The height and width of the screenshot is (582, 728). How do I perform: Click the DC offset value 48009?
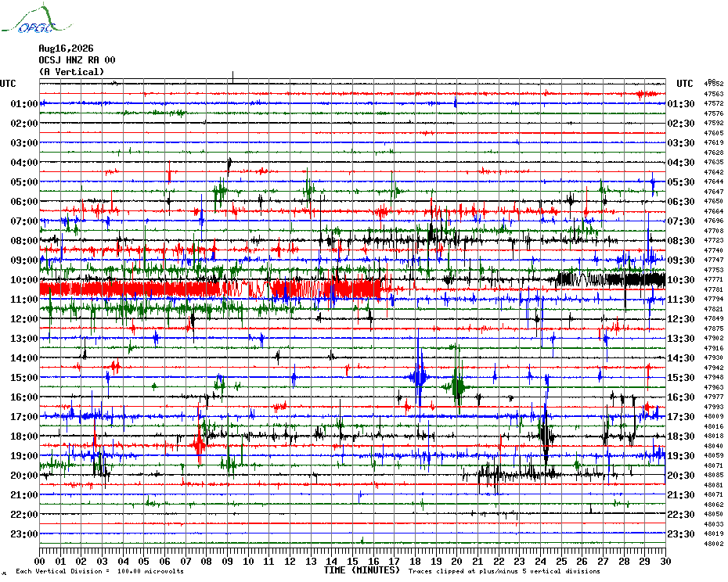click(714, 416)
